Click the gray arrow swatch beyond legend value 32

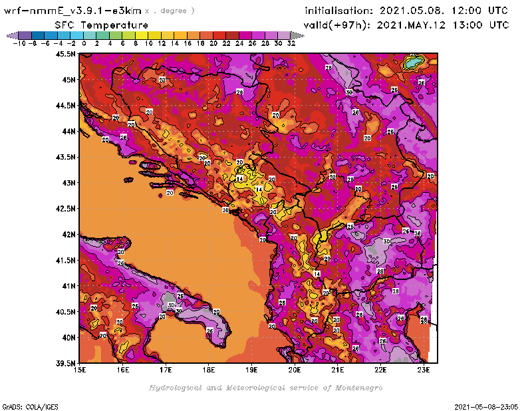point(297,35)
